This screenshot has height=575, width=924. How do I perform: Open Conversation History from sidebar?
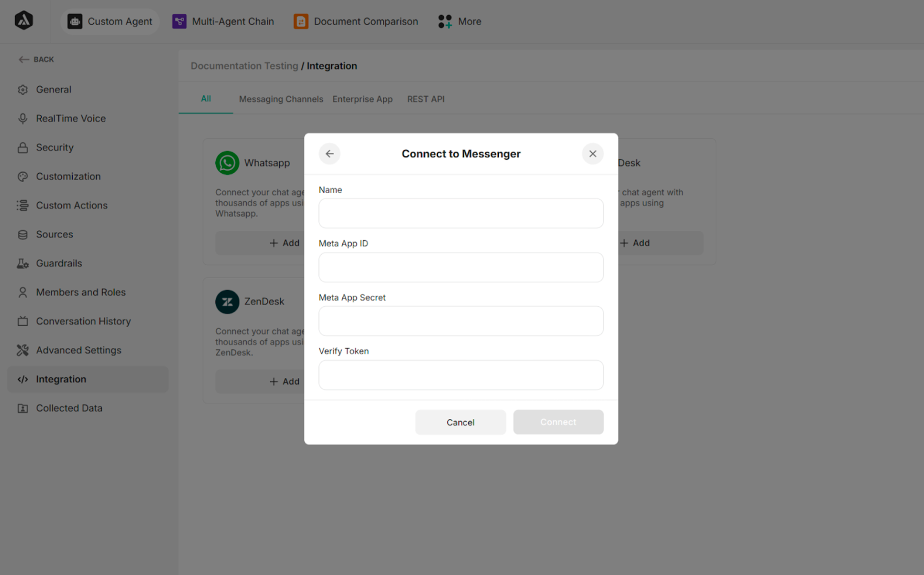point(83,321)
